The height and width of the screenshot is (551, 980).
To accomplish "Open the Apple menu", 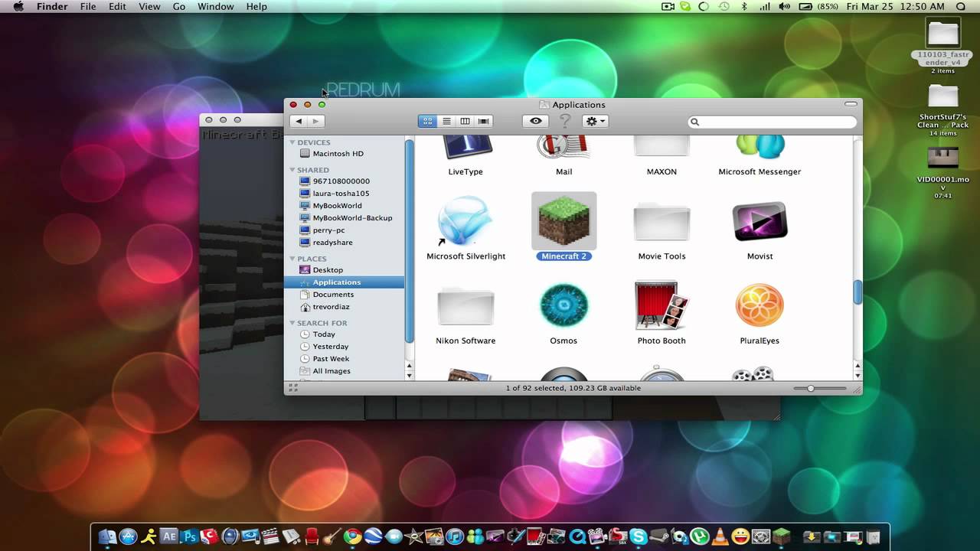I will [18, 6].
